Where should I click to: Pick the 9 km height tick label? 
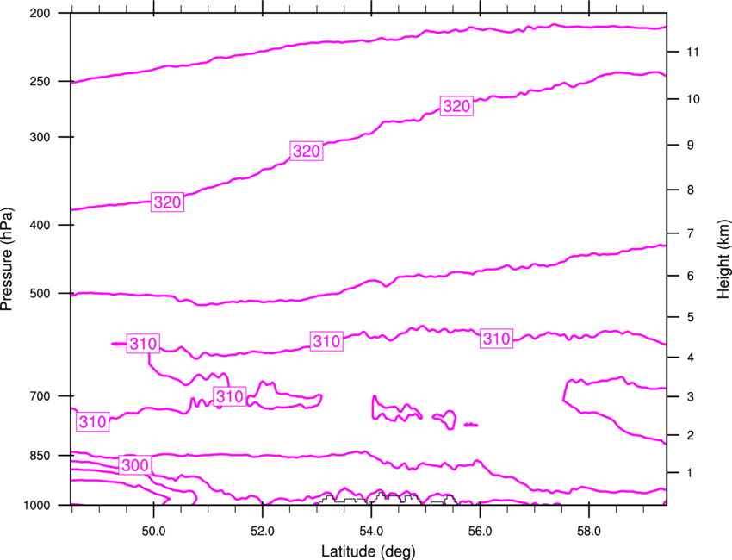(690, 146)
